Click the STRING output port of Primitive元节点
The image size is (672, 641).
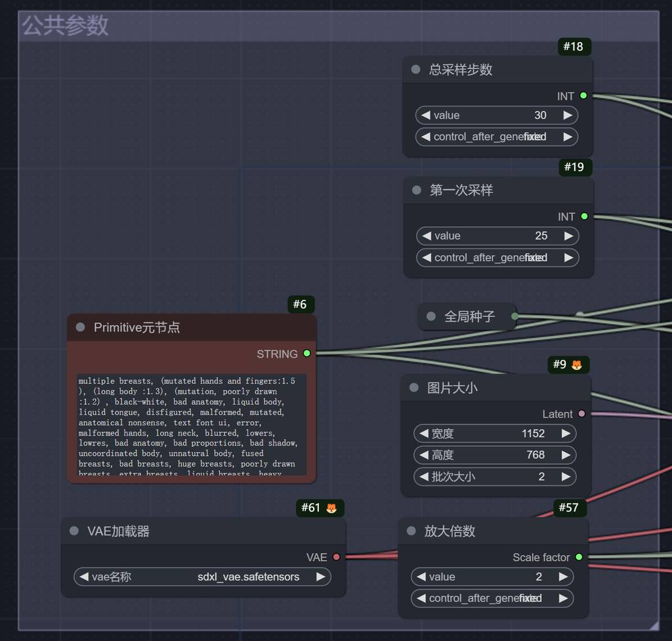point(306,354)
